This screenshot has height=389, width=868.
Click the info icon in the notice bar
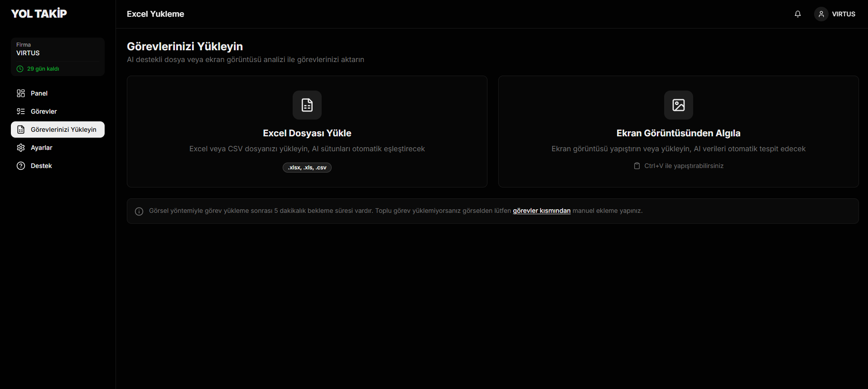point(139,211)
